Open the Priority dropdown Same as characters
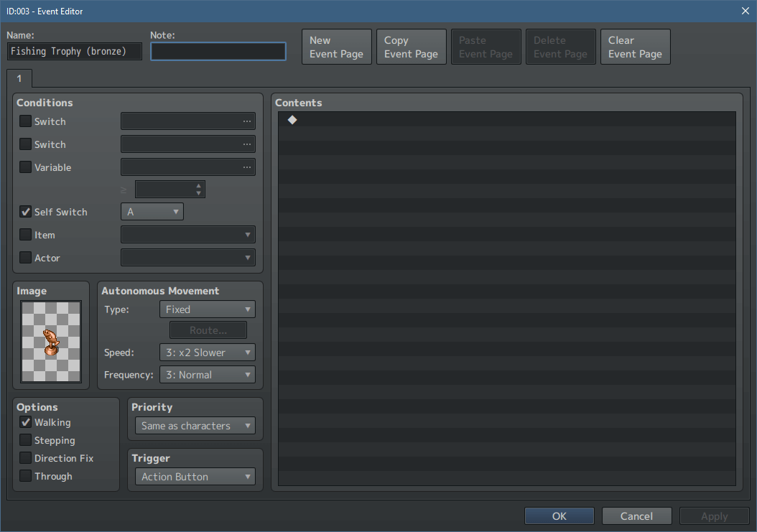 coord(195,426)
